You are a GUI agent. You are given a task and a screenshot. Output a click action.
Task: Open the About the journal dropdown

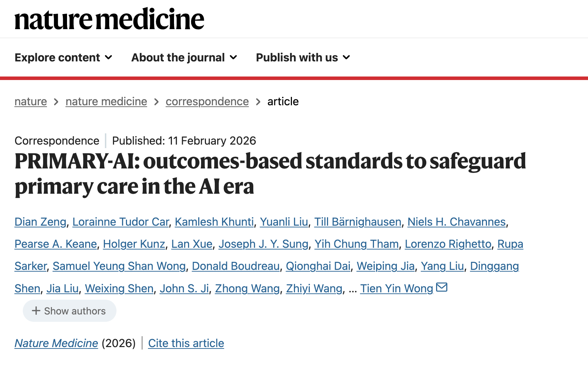point(184,58)
